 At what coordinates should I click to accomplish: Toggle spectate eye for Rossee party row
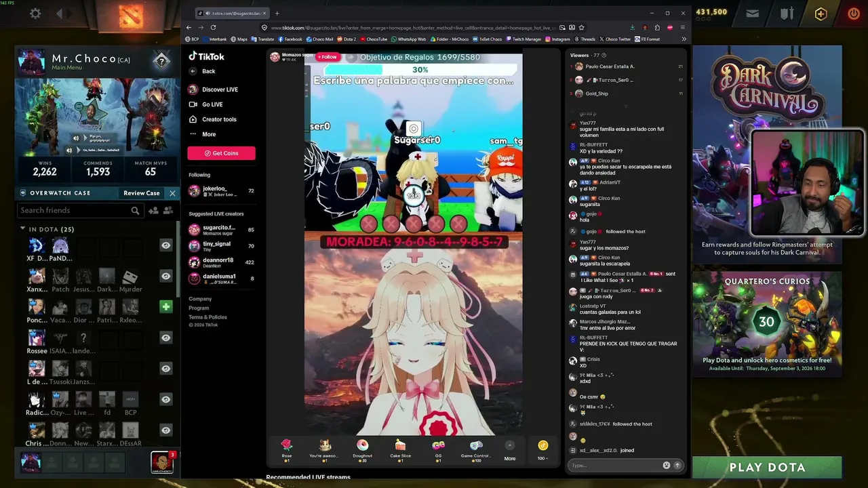pos(165,338)
